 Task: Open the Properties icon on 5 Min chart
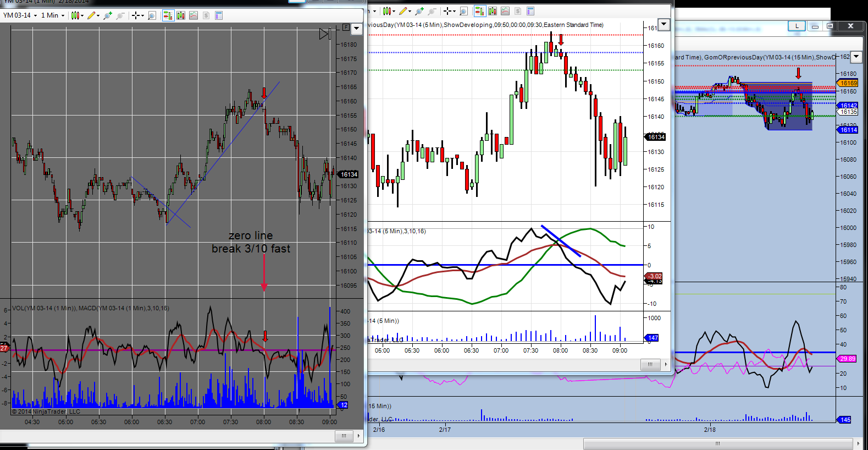pyautogui.click(x=530, y=11)
